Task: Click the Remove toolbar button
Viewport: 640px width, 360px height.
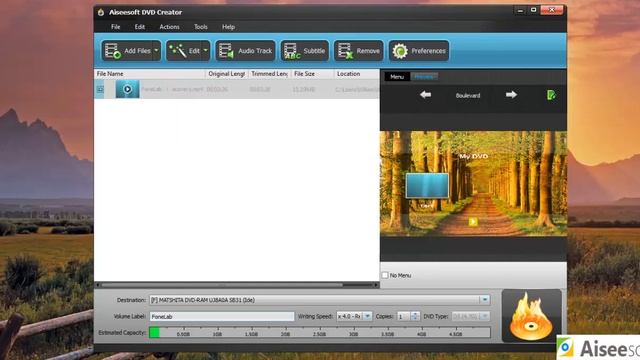Action: (359, 51)
